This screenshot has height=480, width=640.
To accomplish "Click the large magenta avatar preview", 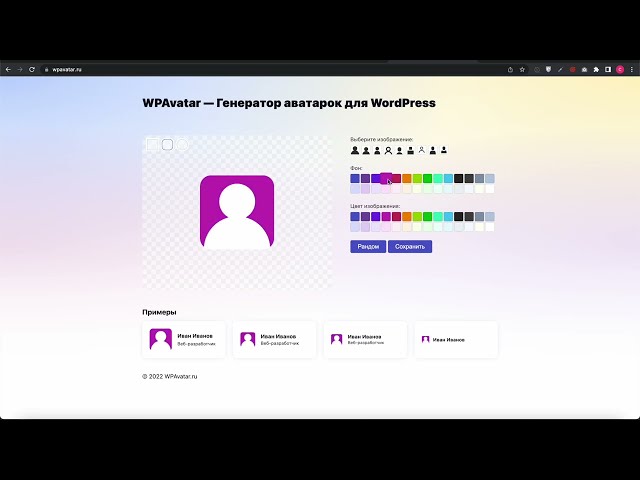I will click(x=237, y=212).
